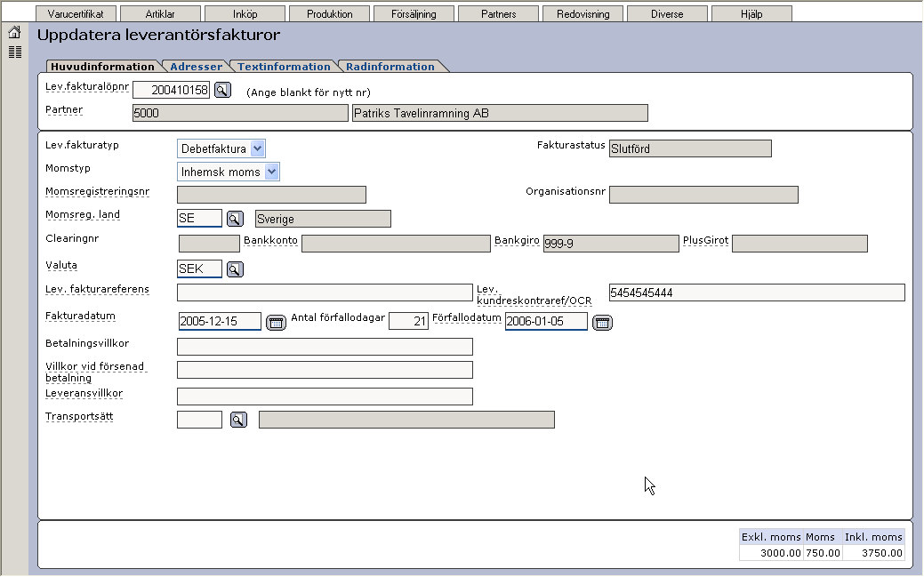Click the Sverige country name field

pyautogui.click(x=323, y=219)
